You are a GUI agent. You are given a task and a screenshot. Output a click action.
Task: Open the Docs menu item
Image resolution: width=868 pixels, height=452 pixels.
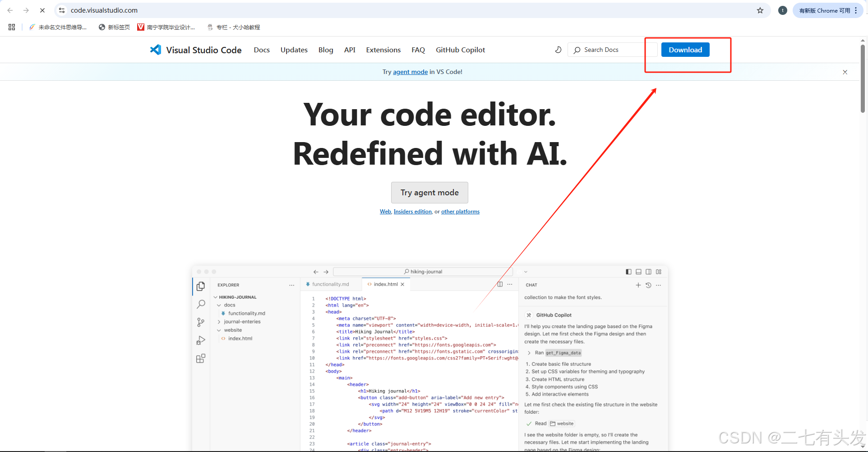click(x=262, y=50)
